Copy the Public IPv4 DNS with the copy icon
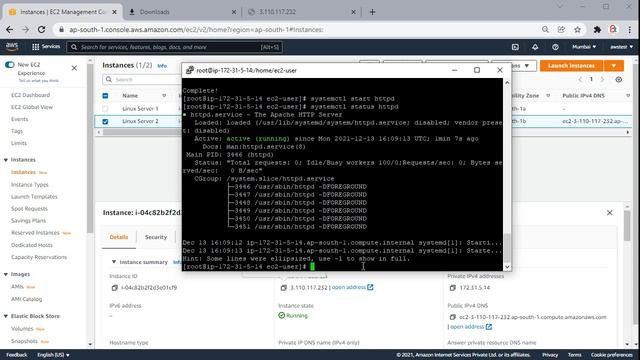The width and height of the screenshot is (640, 360). (x=453, y=317)
